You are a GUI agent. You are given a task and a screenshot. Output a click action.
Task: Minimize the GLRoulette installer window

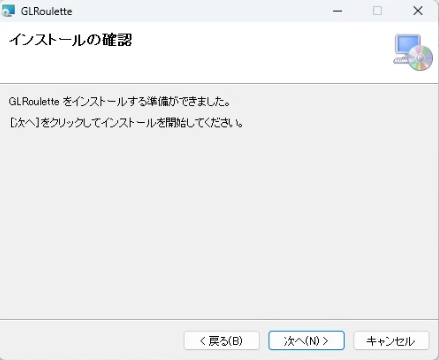coord(337,11)
